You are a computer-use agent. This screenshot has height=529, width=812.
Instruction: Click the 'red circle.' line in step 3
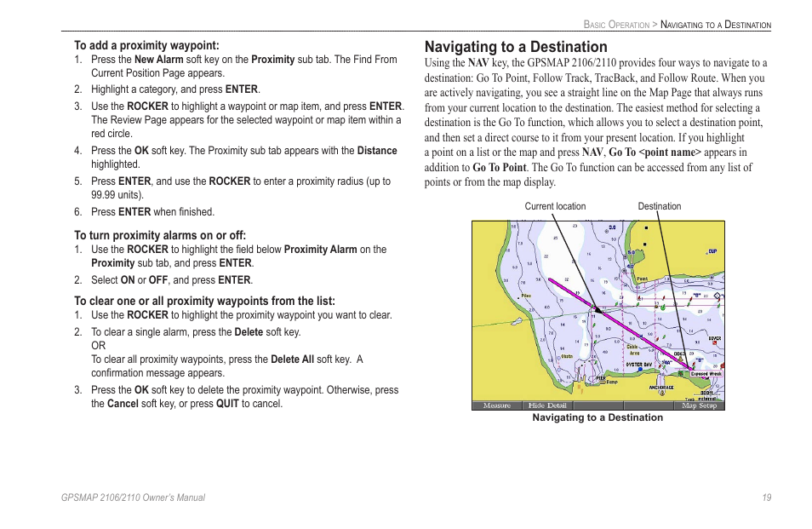point(112,134)
